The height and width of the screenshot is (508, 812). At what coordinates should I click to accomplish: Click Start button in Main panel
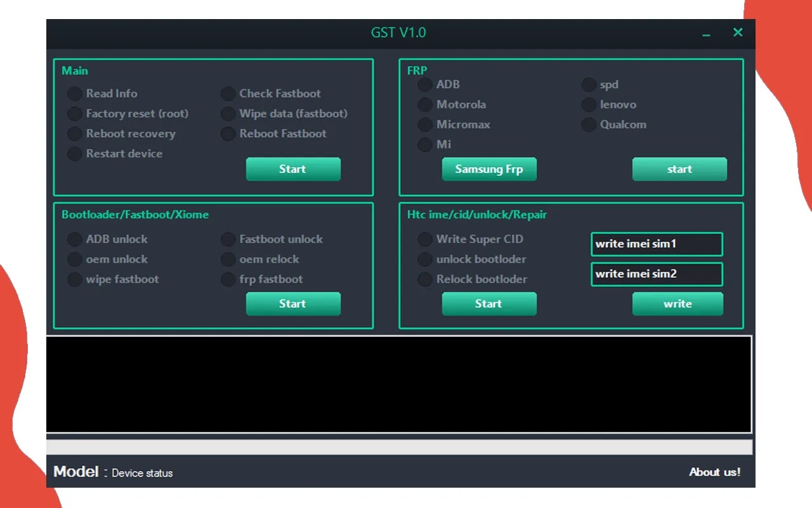point(293,169)
